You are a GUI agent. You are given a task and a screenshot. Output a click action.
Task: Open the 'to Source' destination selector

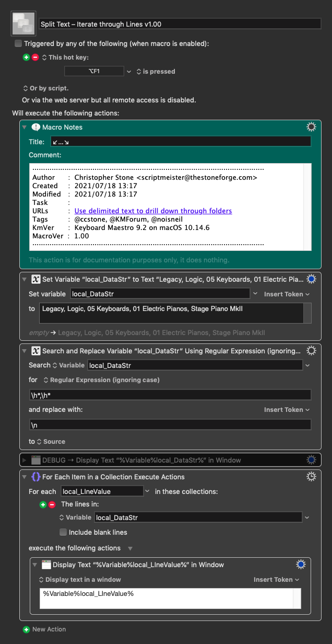[51, 442]
